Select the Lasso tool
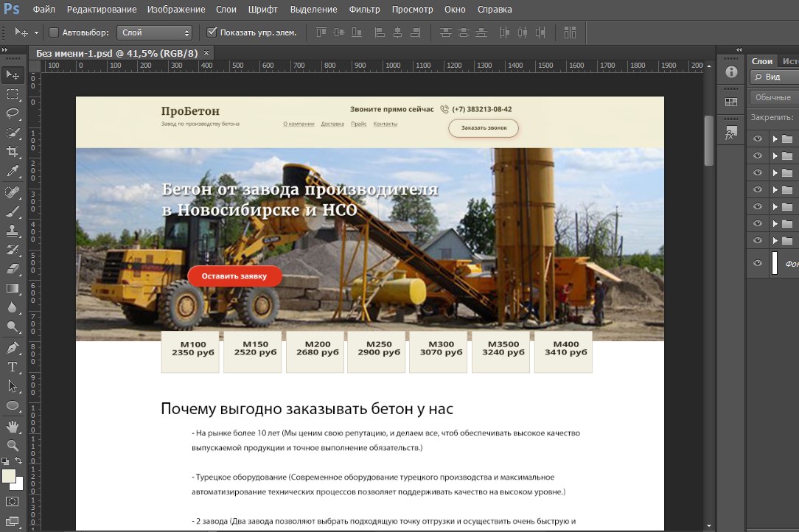Image resolution: width=799 pixels, height=532 pixels. point(13,113)
